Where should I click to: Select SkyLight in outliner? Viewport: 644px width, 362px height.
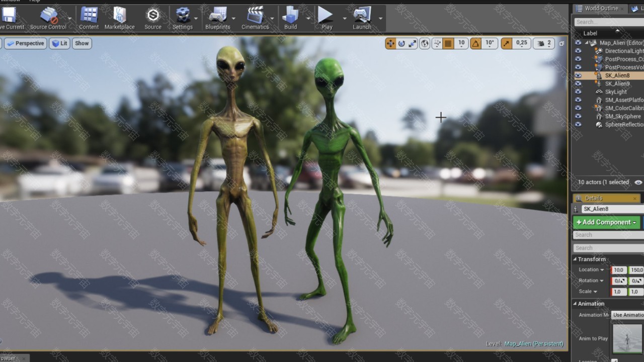tap(616, 92)
